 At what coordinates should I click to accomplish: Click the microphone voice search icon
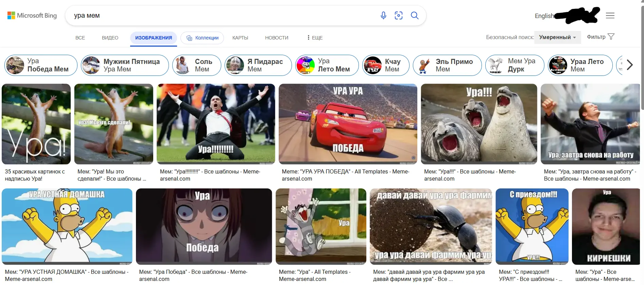pos(383,16)
